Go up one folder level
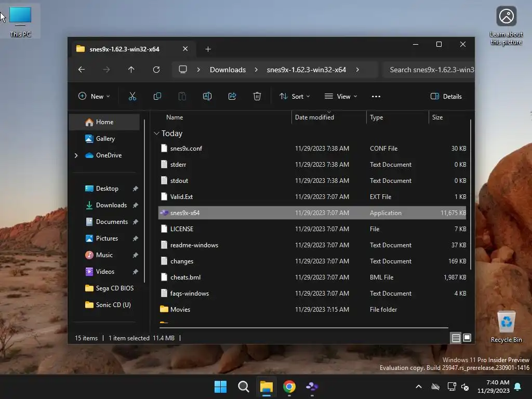This screenshot has height=399, width=532. (x=131, y=70)
